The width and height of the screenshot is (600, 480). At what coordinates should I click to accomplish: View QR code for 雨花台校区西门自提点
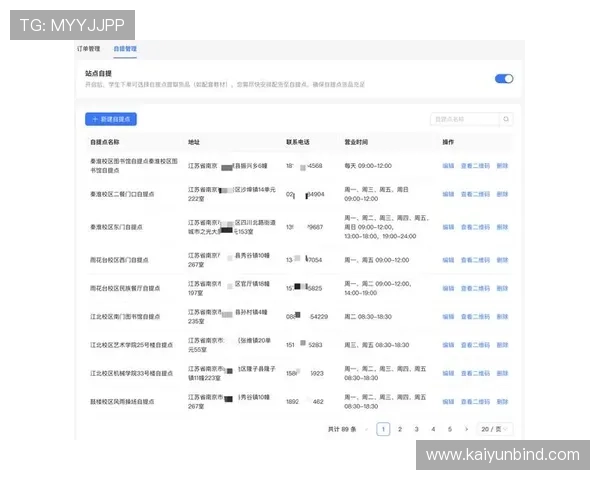tap(475, 260)
